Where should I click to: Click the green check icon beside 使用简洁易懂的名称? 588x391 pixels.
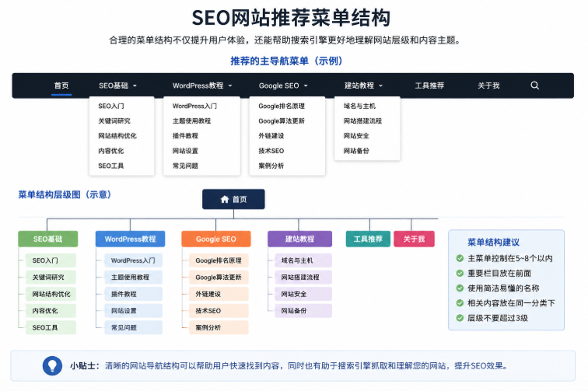click(460, 288)
